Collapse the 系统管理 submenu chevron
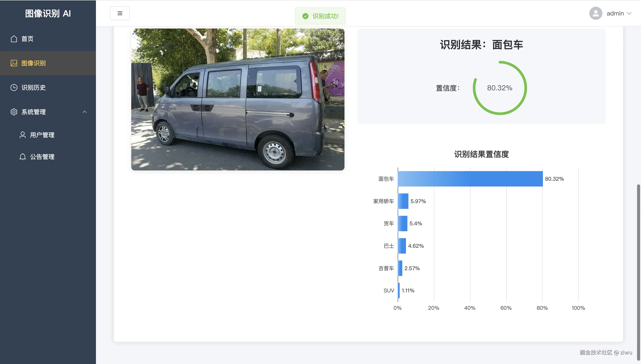The height and width of the screenshot is (364, 641). point(84,112)
